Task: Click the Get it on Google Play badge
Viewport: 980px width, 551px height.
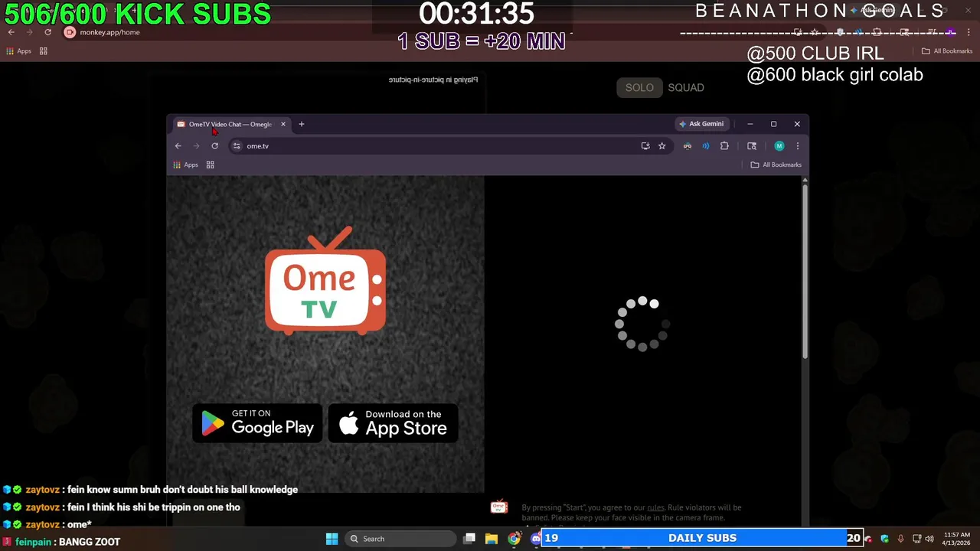Action: tap(257, 423)
